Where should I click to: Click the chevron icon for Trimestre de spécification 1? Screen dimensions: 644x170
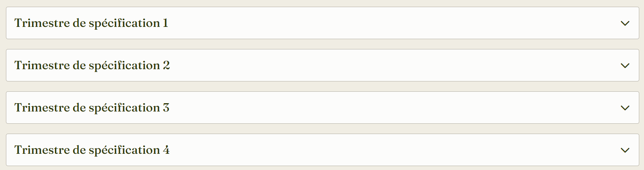coord(625,23)
